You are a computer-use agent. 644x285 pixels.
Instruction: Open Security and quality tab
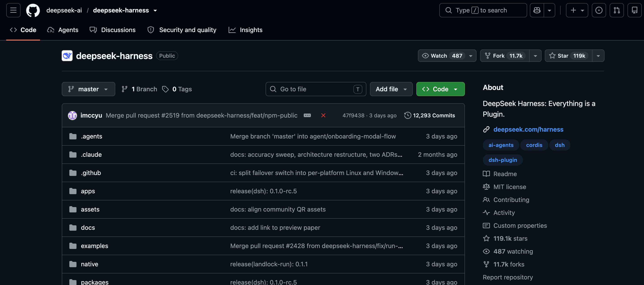pos(182,30)
